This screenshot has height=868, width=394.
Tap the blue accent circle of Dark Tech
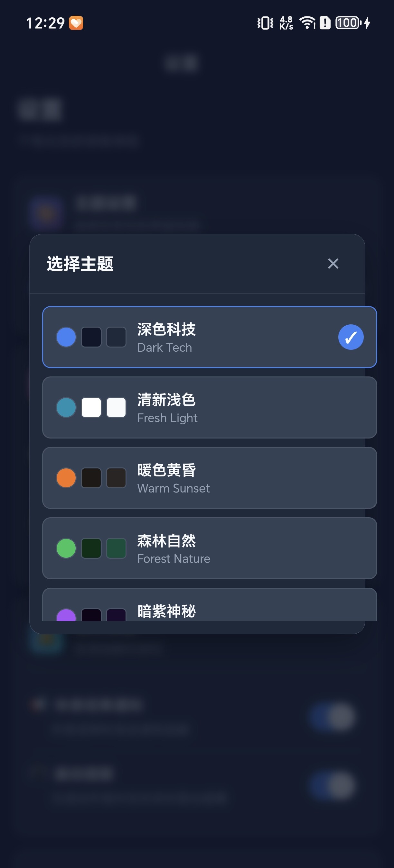pyautogui.click(x=66, y=337)
